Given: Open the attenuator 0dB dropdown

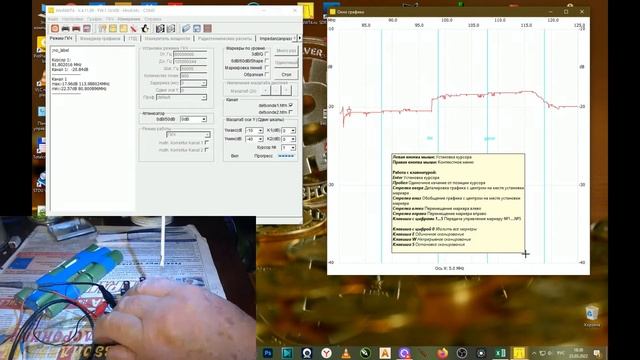Looking at the screenshot, I should coord(193,119).
